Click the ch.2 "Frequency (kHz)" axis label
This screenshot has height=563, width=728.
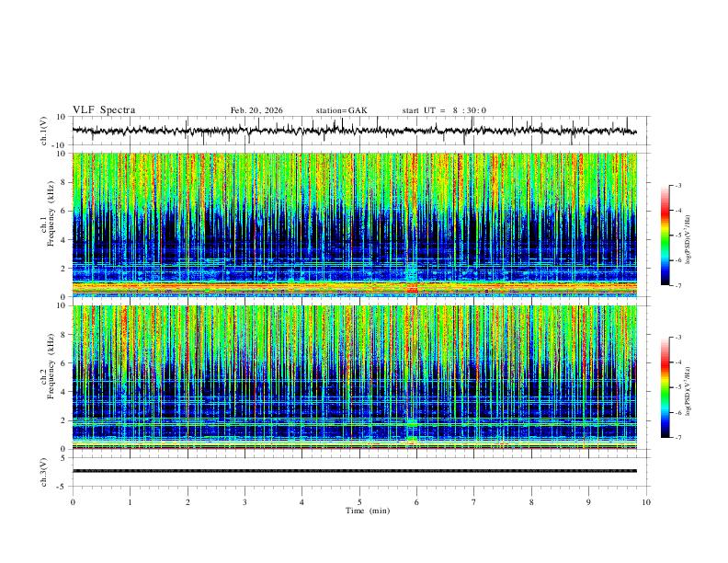(x=51, y=366)
